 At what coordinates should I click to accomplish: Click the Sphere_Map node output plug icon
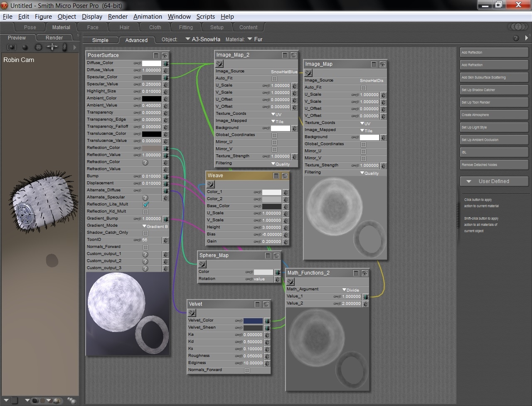click(x=202, y=264)
